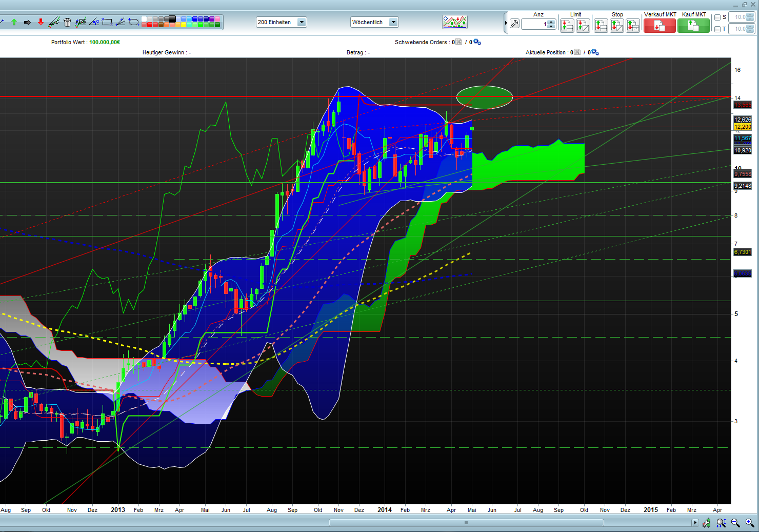Screen dimensions: 759x532
Task: Select the angle measurement drawing tool
Action: [94, 22]
